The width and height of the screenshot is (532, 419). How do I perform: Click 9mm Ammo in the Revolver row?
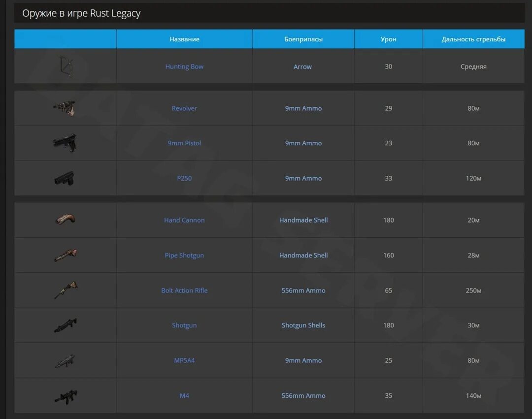point(303,108)
